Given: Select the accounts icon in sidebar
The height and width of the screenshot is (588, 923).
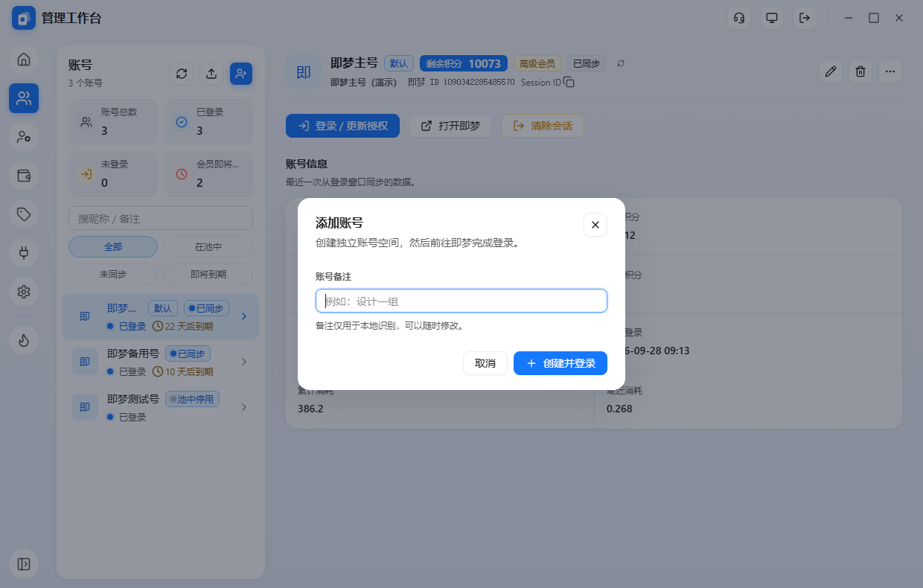Looking at the screenshot, I should (24, 98).
